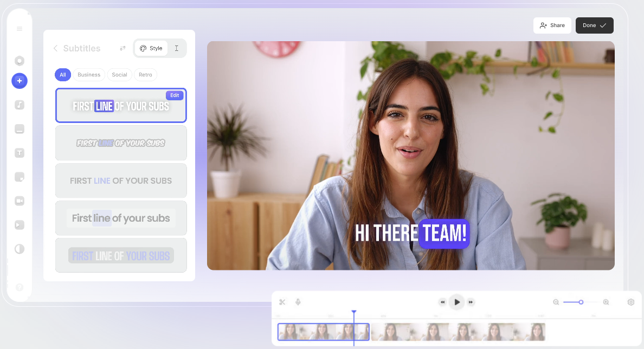Edit the first subtitle style preset
The height and width of the screenshot is (349, 644).
coord(175,95)
